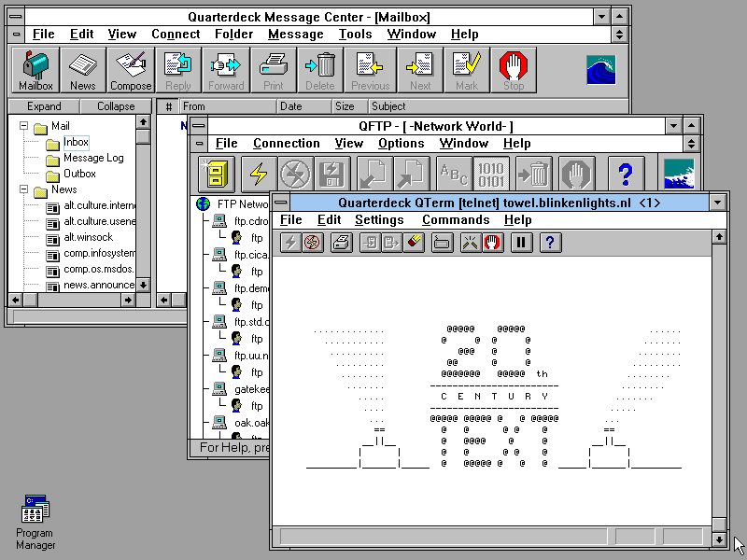
Task: Click QTerm disconnect icon
Action: pos(313,243)
